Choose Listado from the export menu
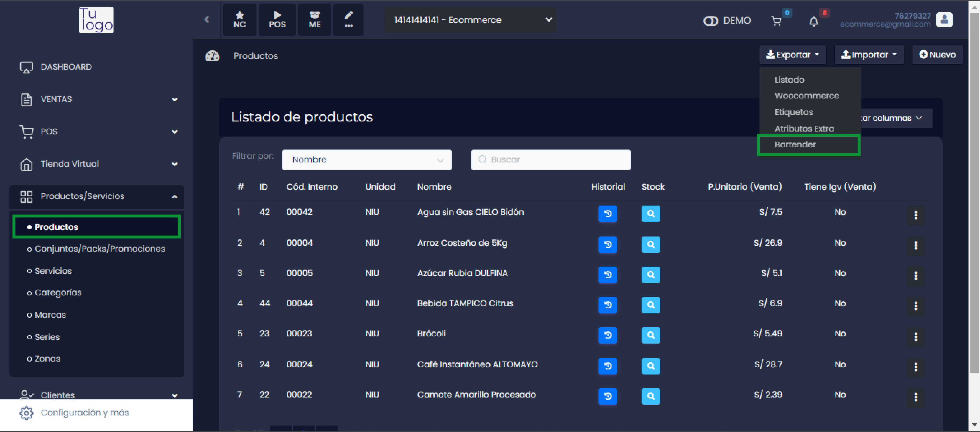Screen dimensions: 980x432 789,80
